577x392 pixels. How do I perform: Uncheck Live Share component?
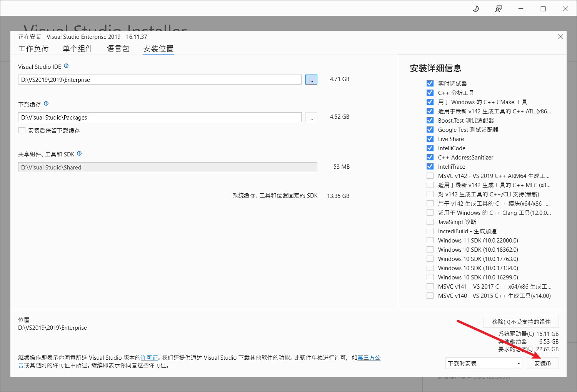pos(430,139)
